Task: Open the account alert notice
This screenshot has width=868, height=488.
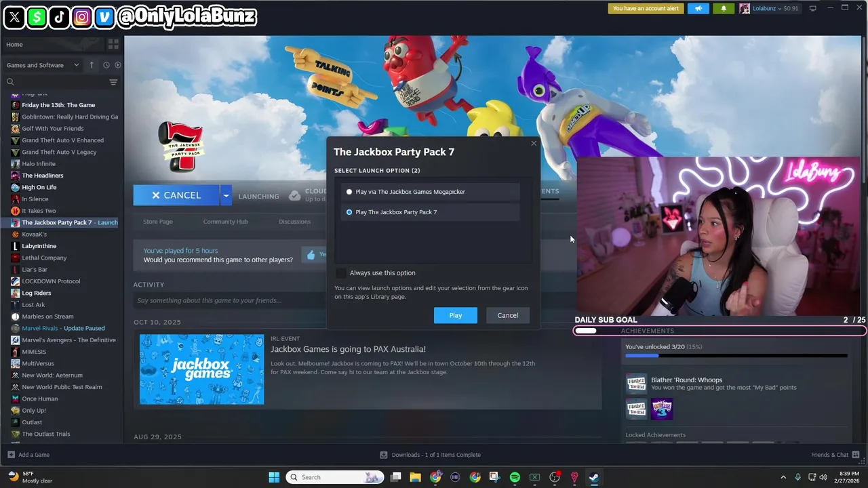Action: point(646,9)
